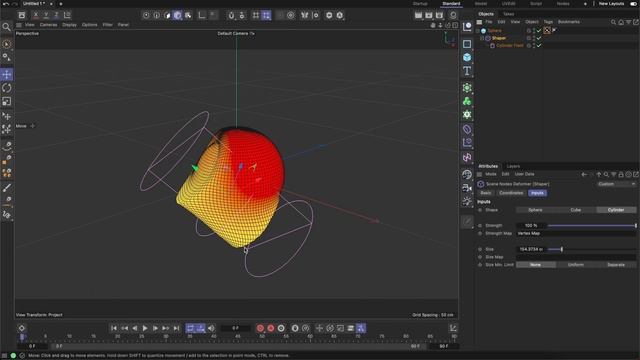
Task: Toggle the New Layouts switch
Action: point(633,4)
